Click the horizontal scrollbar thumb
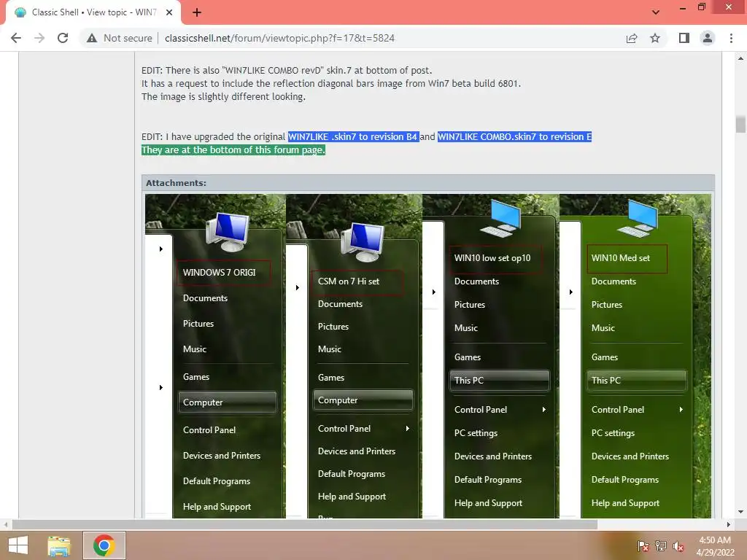This screenshot has width=747, height=560. pyautogui.click(x=305, y=525)
